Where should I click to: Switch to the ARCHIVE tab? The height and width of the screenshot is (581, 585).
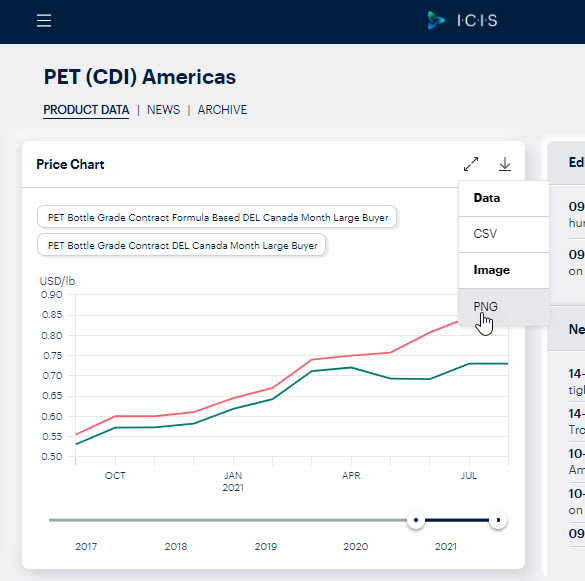pos(222,110)
